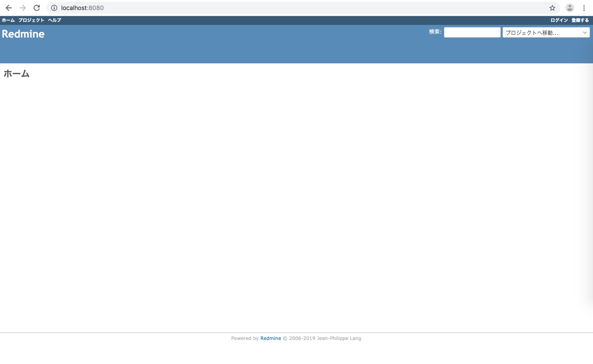Bookmark this page with the star icon

(552, 8)
